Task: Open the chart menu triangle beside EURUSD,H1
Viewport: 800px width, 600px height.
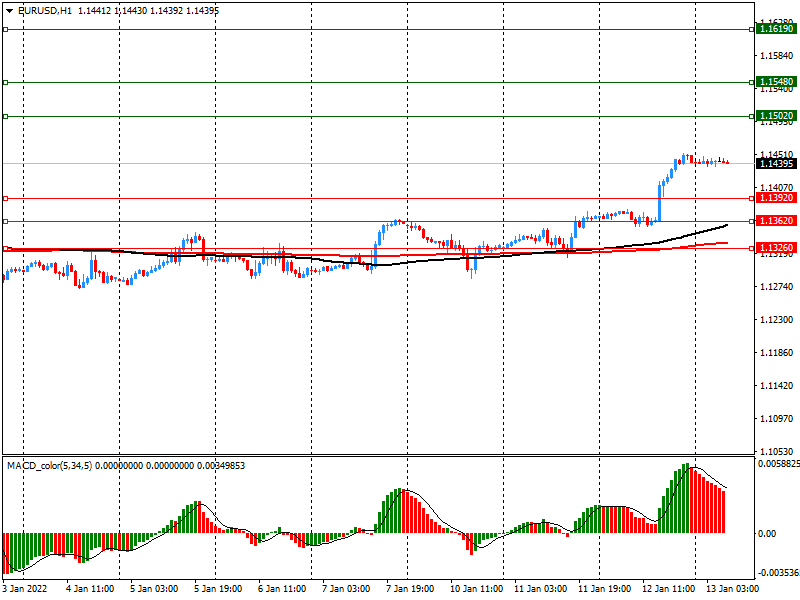Action: point(9,11)
